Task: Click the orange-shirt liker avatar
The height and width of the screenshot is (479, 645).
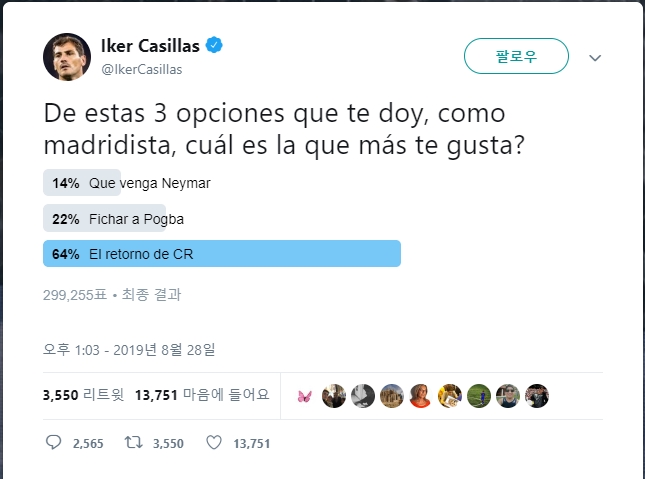Action: (420, 396)
